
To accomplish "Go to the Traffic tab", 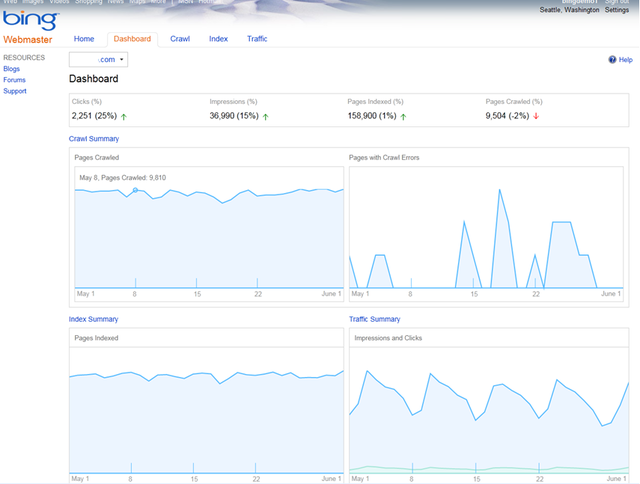I will coord(257,39).
